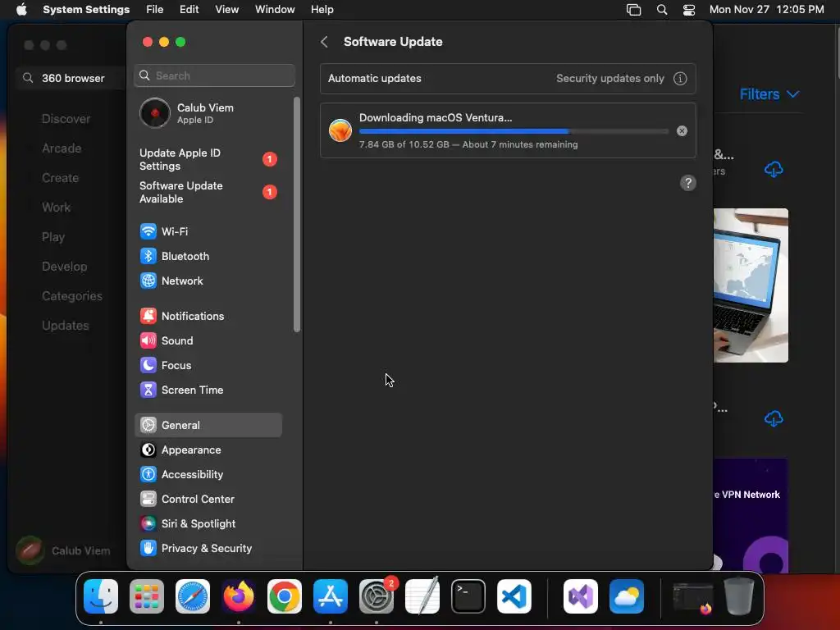Image resolution: width=840 pixels, height=630 pixels.
Task: Open the System Settings app menu
Action: (x=86, y=10)
